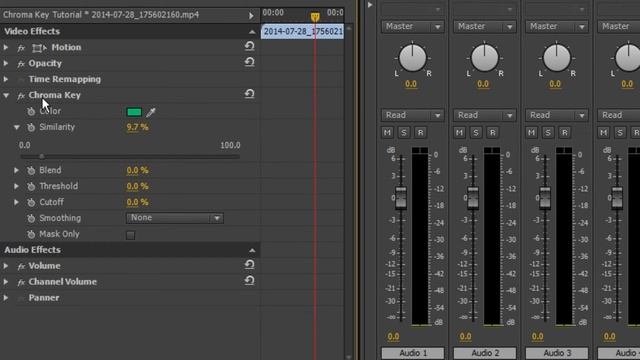640x360 pixels.
Task: Click the Chroma Key green color swatch
Action: 134,112
